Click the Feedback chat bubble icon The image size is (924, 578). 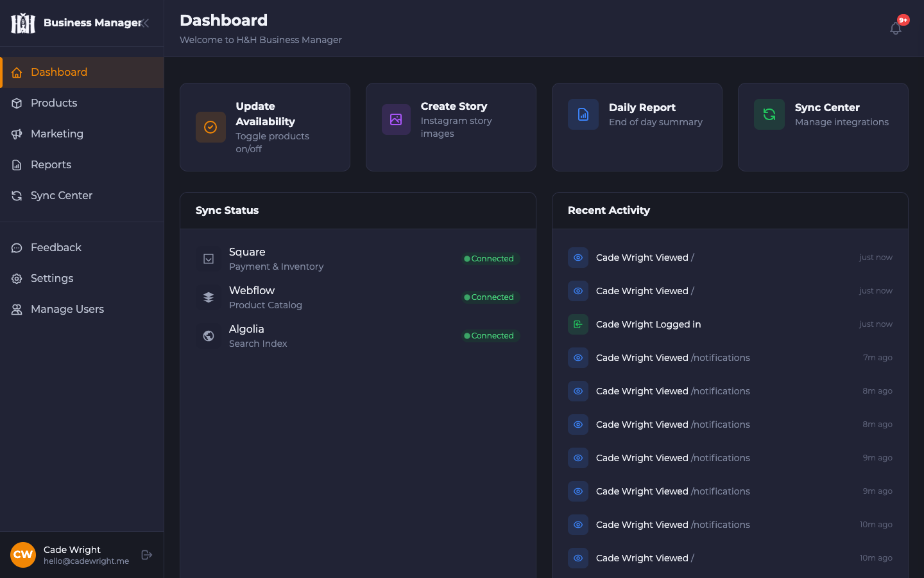(17, 248)
